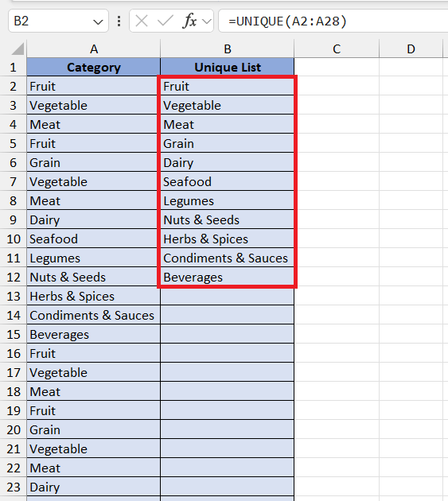Expand the Name Box dropdown arrow
Image resolution: width=448 pixels, height=501 pixels.
(x=98, y=21)
